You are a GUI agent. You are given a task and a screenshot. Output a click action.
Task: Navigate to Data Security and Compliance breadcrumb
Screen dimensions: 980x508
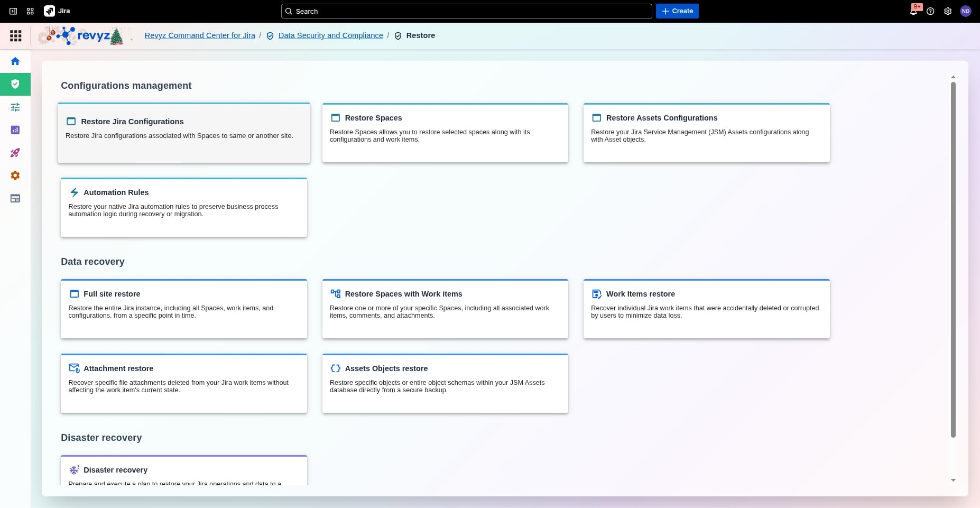(330, 35)
